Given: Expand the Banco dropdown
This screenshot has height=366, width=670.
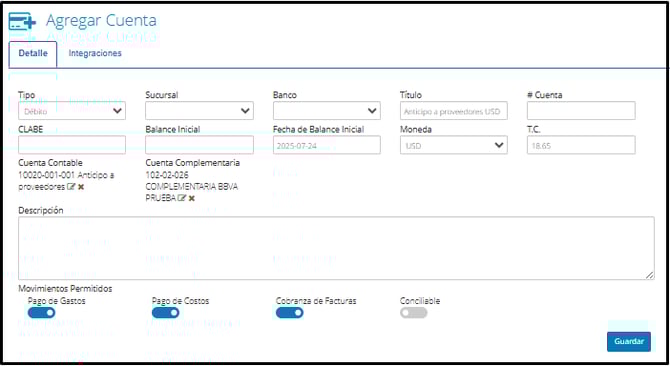Looking at the screenshot, I should (x=326, y=111).
